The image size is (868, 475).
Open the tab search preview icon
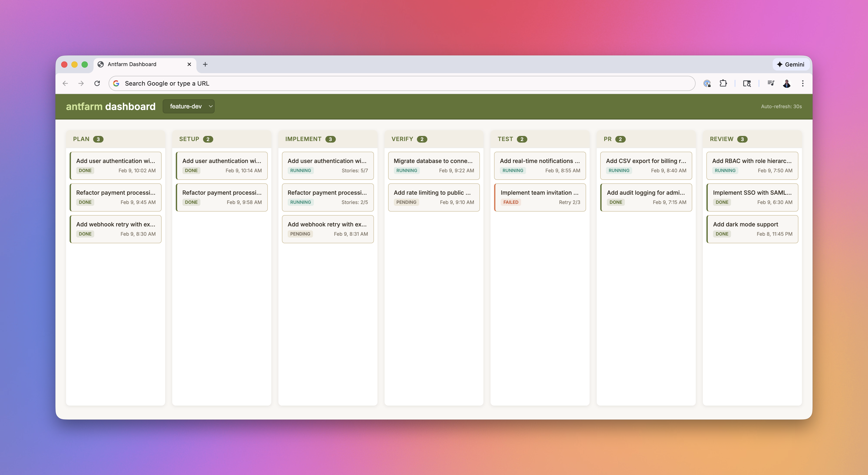tap(747, 83)
